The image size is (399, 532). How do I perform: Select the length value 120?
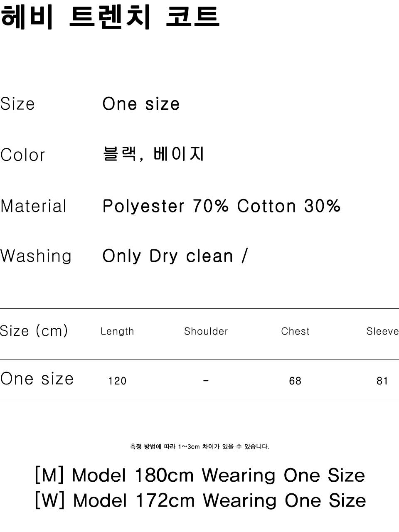117,381
